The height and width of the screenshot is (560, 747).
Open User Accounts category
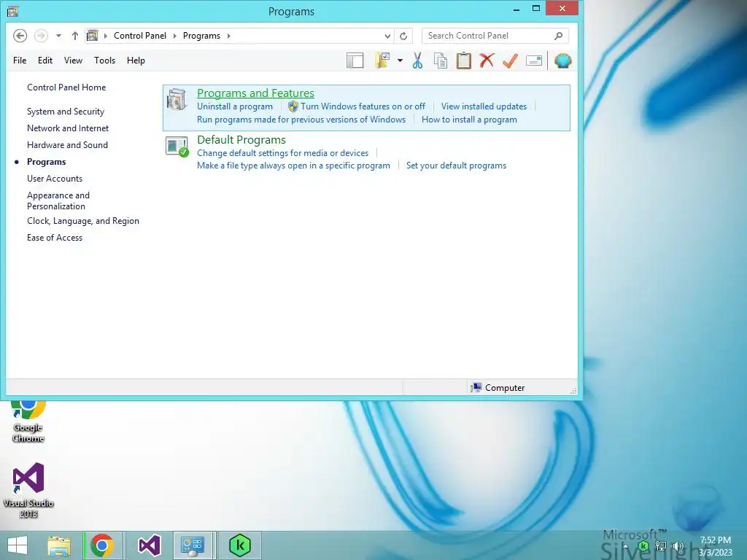click(x=54, y=179)
